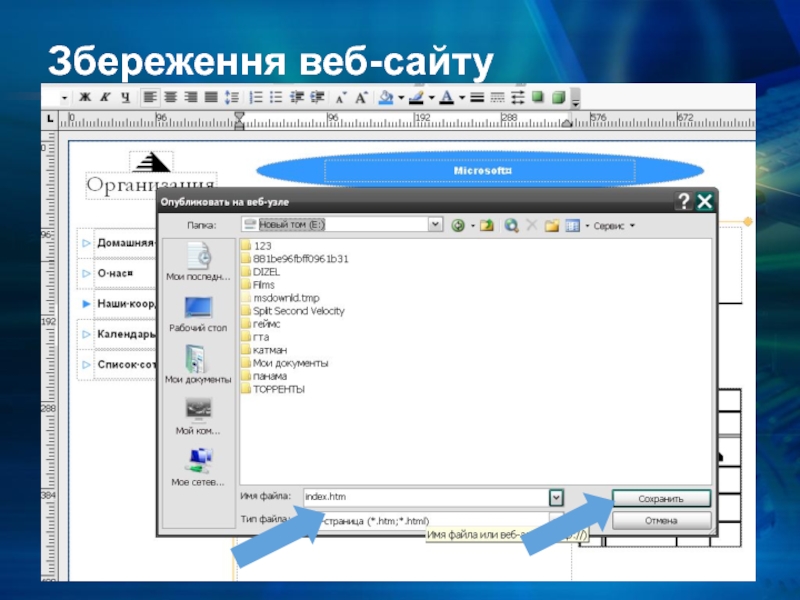Go to Мое сетев... network place
This screenshot has height=600, width=800.
point(198,467)
